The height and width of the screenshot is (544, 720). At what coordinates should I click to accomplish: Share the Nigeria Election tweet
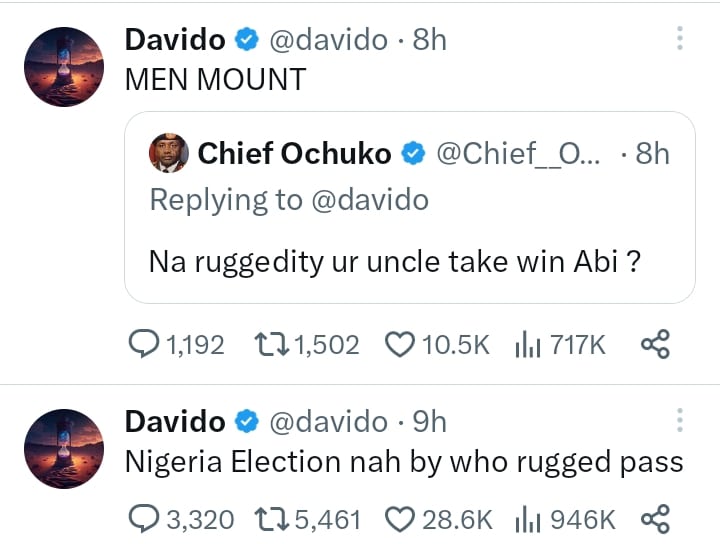tap(654, 518)
